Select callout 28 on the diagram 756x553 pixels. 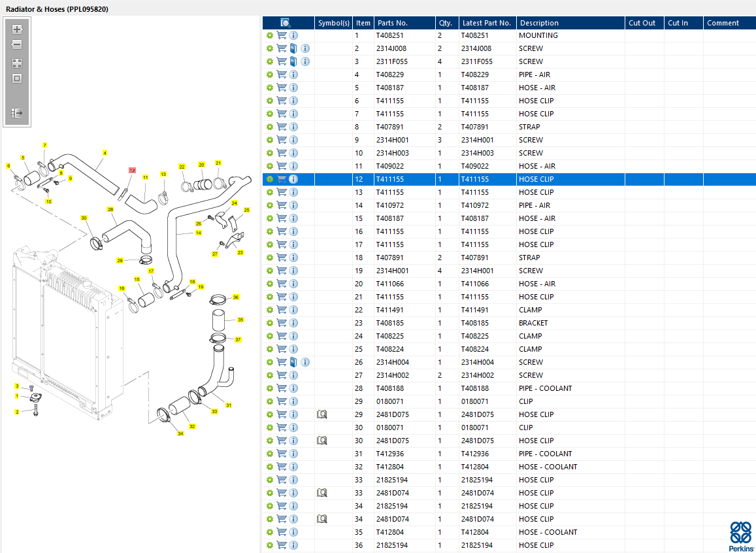point(110,210)
